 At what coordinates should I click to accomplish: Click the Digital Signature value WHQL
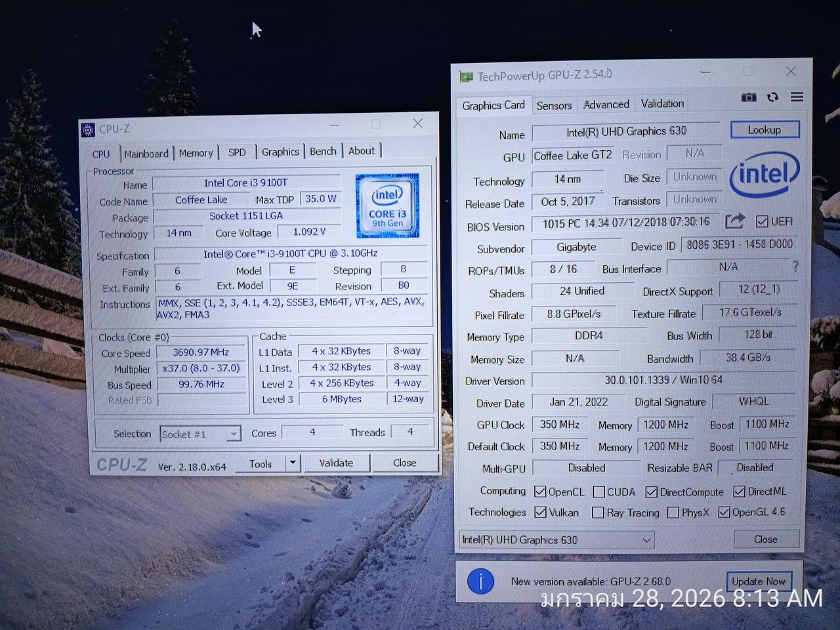pos(753,402)
